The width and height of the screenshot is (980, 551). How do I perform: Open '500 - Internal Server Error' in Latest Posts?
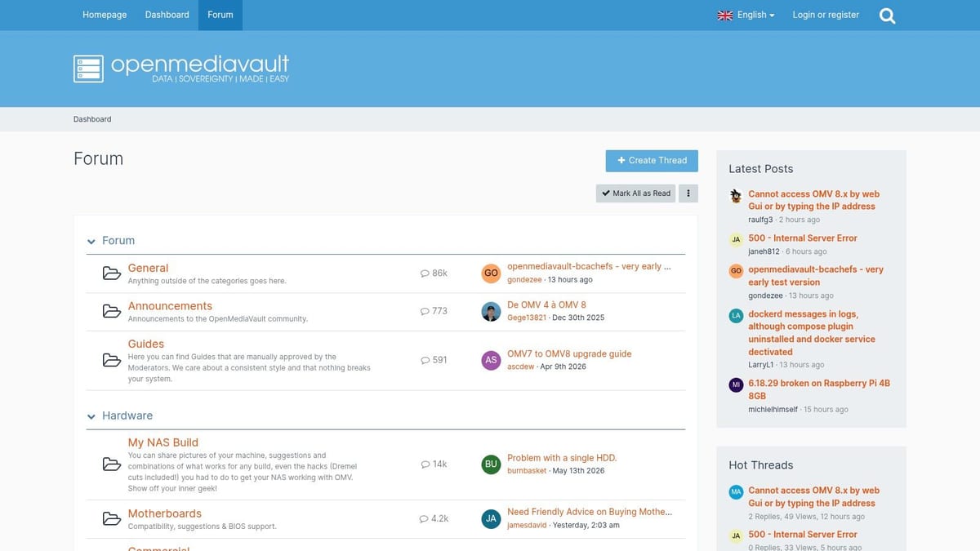[x=803, y=238]
